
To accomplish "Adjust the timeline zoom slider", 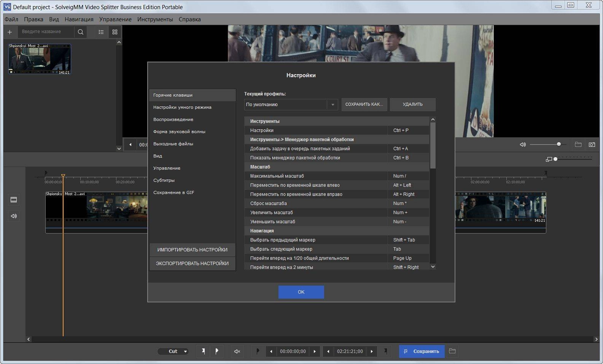I will tap(573, 159).
